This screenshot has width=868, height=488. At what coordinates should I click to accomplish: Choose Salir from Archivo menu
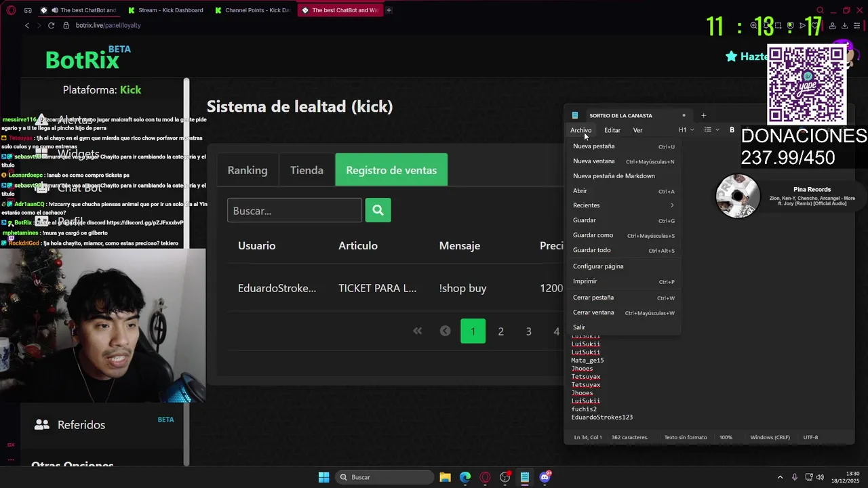(623, 327)
